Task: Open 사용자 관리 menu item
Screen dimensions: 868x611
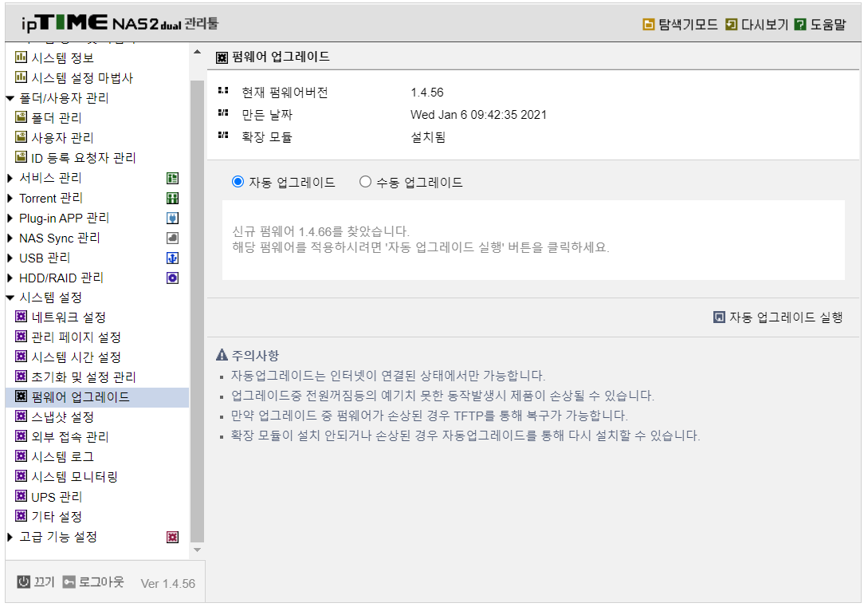Action: [x=62, y=137]
